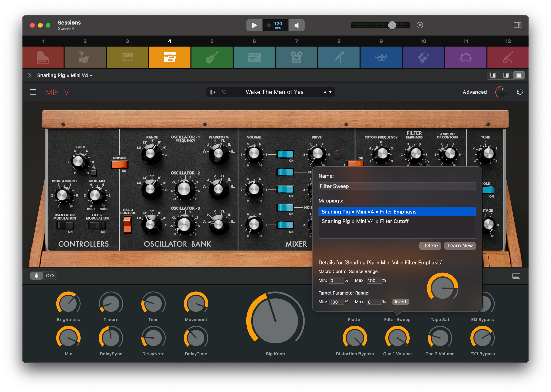Select the green guitar track 5
The width and height of the screenshot is (551, 392).
tap(212, 57)
